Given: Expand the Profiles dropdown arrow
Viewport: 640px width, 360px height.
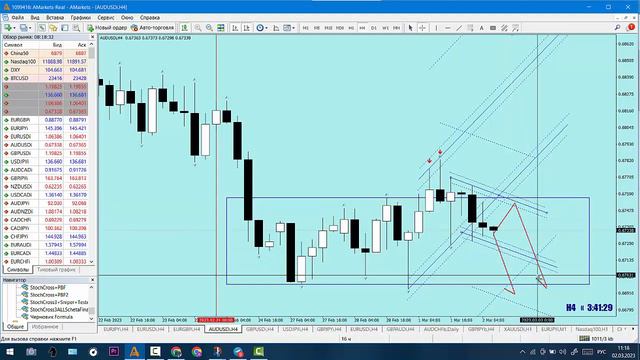Looking at the screenshot, I should click(x=30, y=28).
